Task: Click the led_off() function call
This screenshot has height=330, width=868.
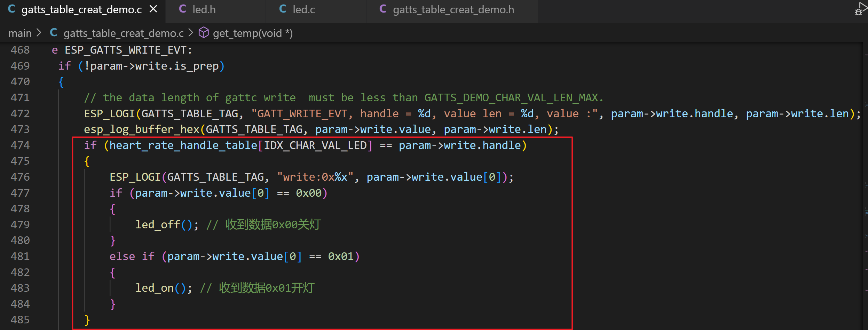Action: pos(164,225)
